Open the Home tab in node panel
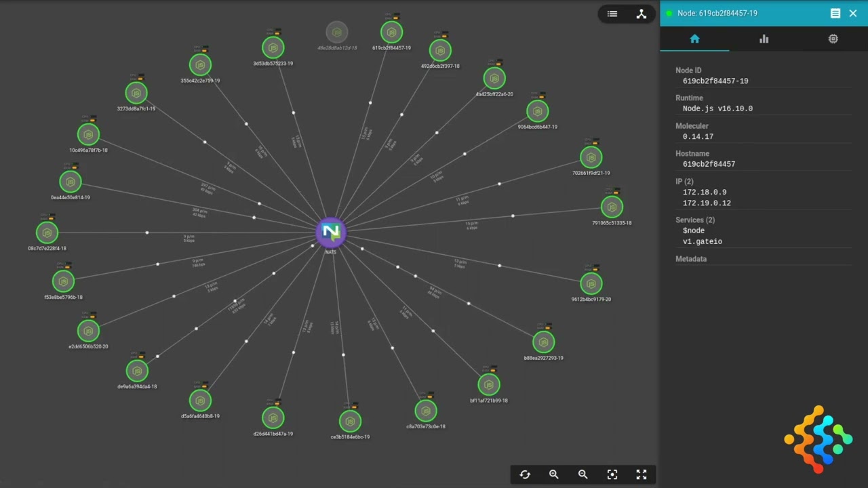 (x=694, y=39)
